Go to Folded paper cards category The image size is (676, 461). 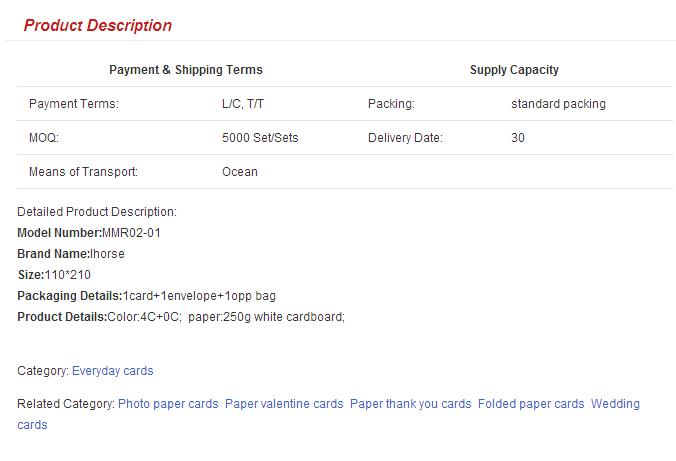(531, 404)
